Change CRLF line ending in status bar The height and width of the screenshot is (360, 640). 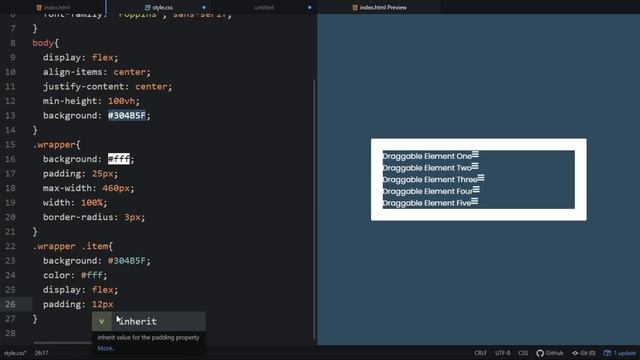pos(480,353)
